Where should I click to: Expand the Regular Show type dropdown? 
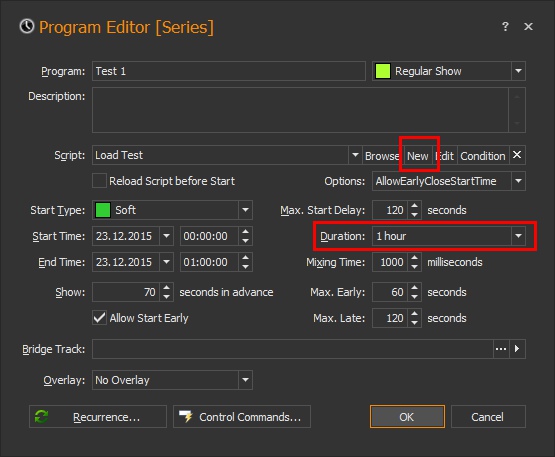click(x=518, y=71)
